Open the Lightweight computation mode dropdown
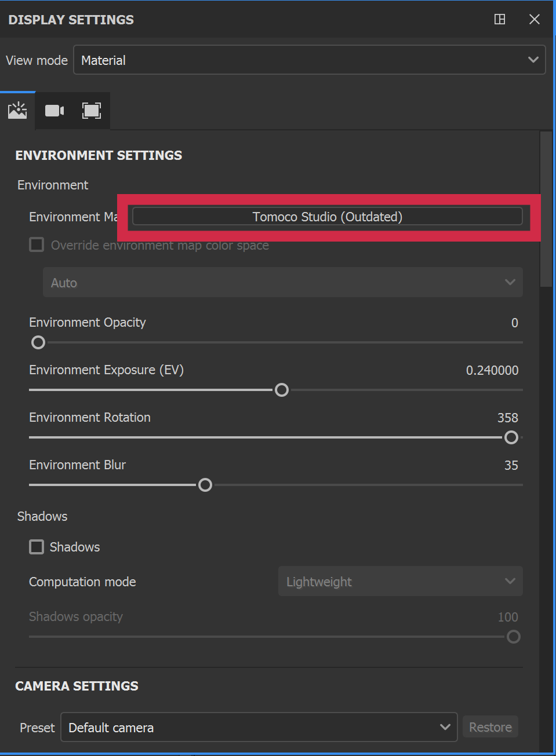The width and height of the screenshot is (556, 756). (400, 582)
